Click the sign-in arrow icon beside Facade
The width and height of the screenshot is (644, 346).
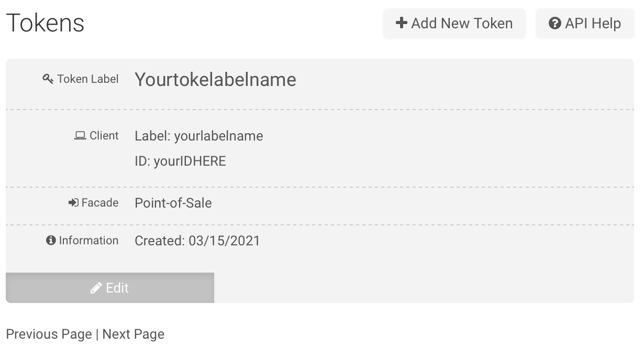[73, 203]
